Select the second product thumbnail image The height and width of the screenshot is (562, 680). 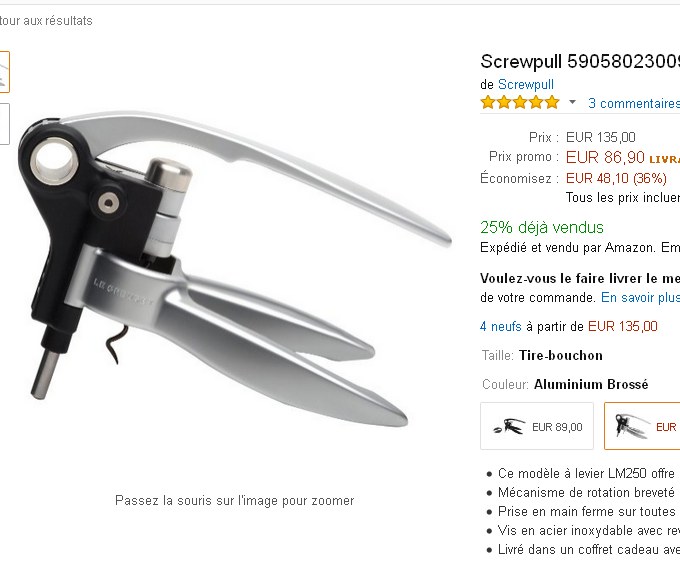pos(4,124)
